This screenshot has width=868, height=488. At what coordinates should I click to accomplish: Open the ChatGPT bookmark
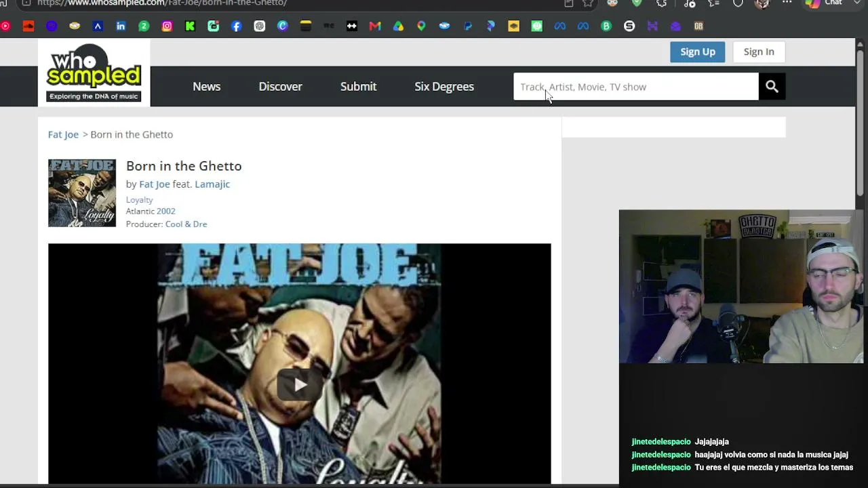click(259, 26)
